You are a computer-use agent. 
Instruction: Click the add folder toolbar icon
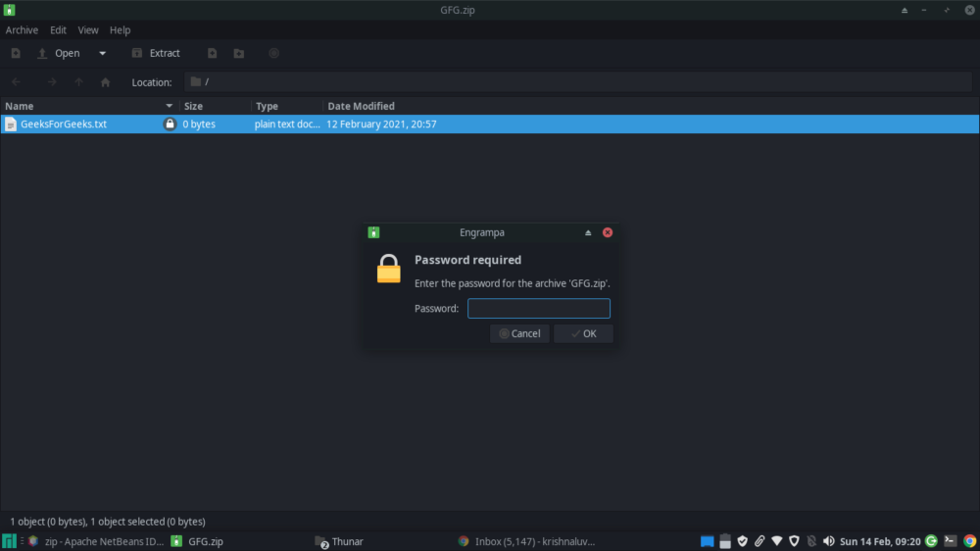click(x=239, y=53)
